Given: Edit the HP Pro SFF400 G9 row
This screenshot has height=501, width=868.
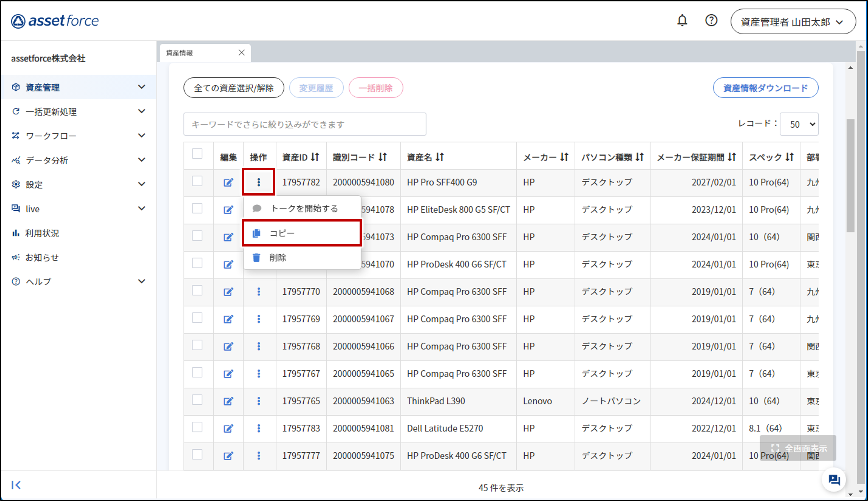Looking at the screenshot, I should [228, 182].
